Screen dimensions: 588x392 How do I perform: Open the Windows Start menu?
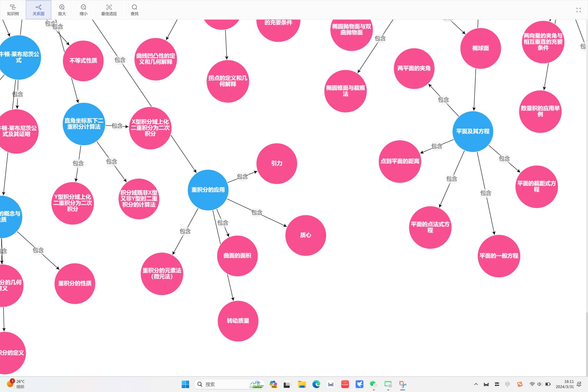tap(185, 384)
